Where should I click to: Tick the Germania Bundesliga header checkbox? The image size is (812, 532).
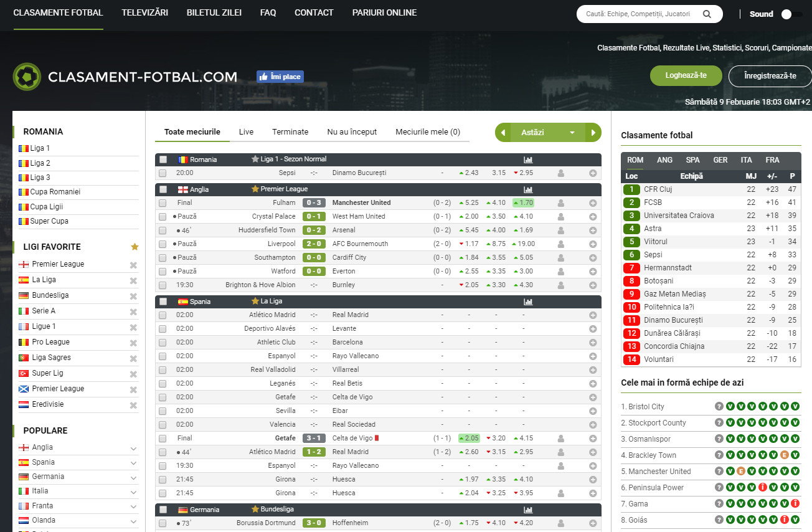click(x=163, y=510)
